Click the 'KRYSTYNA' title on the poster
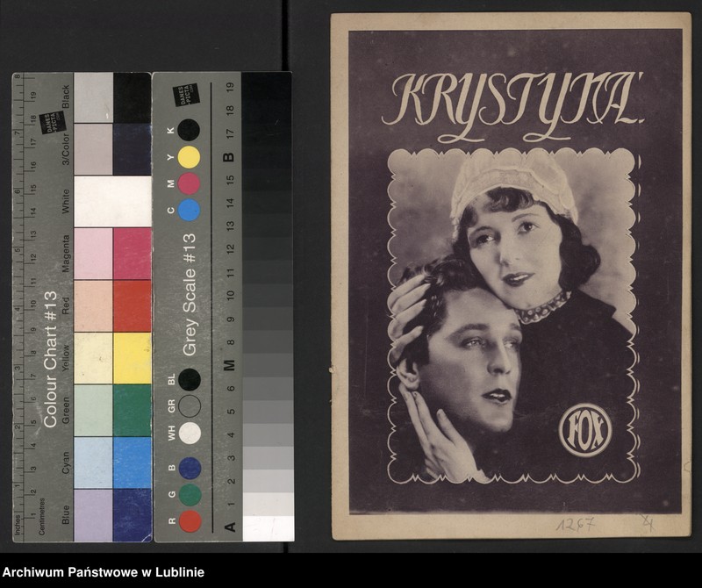This screenshot has width=702, height=588. (512, 106)
